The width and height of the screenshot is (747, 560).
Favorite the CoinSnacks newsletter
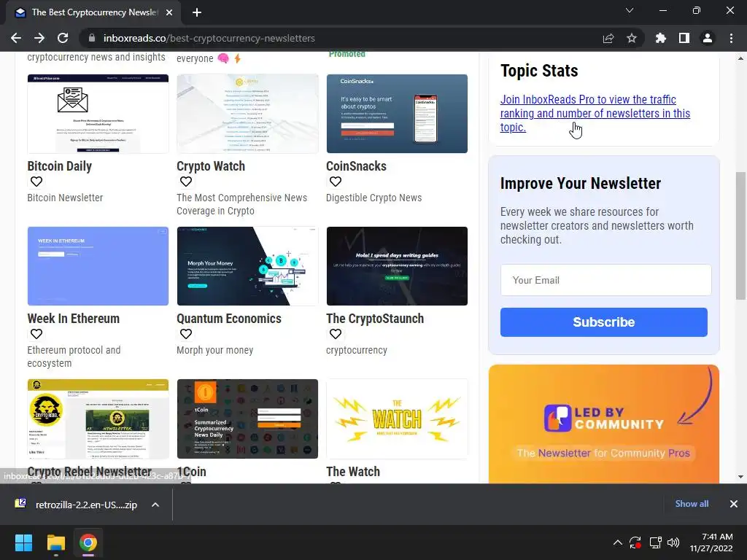(x=336, y=182)
